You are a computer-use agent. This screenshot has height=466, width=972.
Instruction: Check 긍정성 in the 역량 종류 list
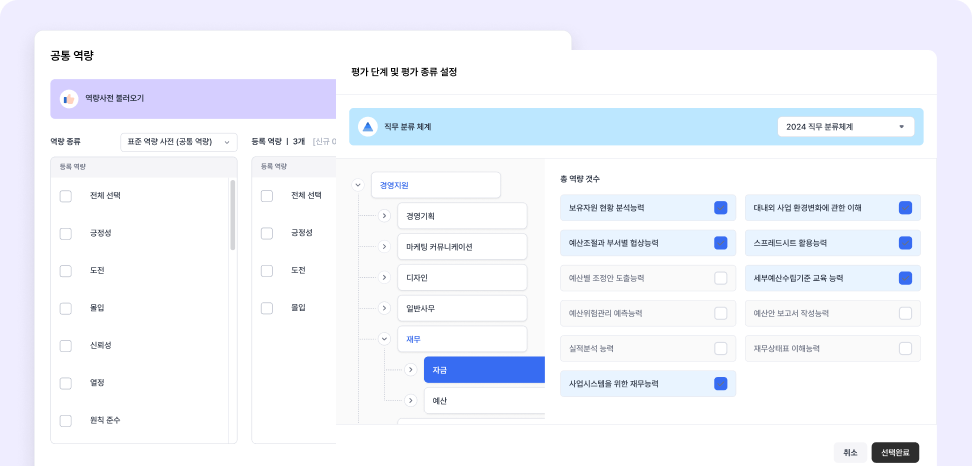pyautogui.click(x=66, y=234)
